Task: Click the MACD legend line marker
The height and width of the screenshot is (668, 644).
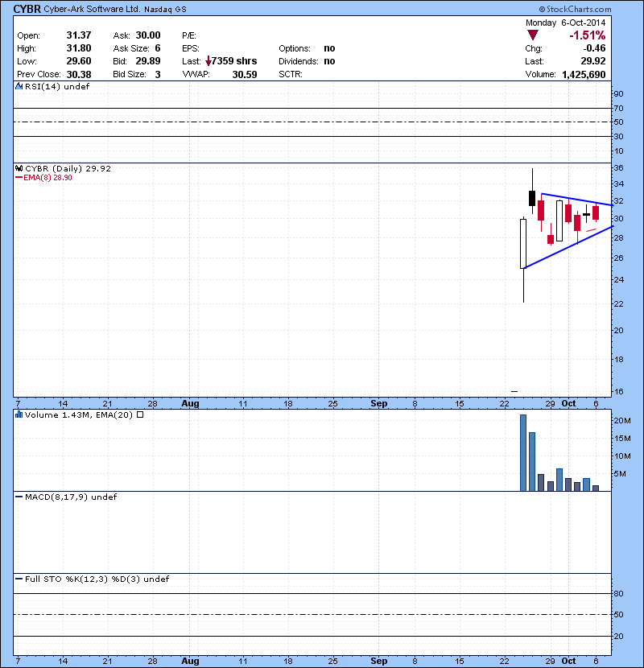Action: coord(19,497)
